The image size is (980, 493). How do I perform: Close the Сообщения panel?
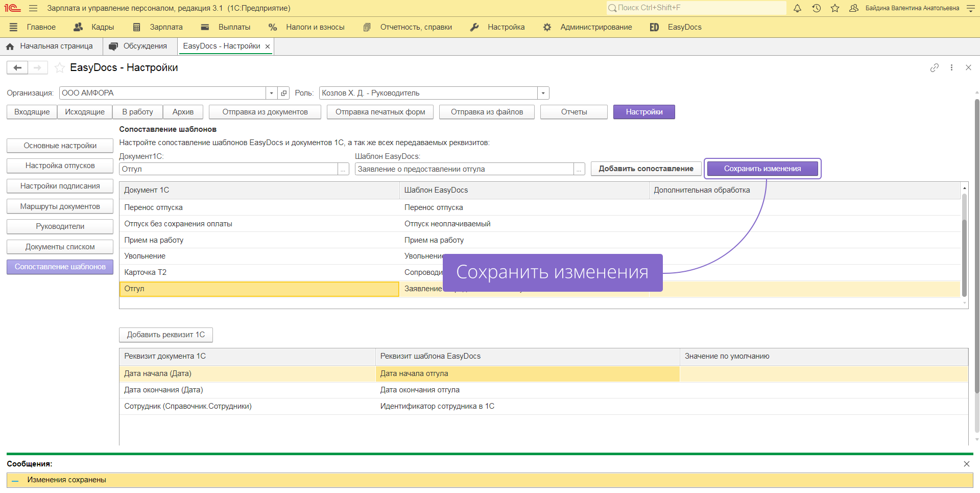(x=966, y=464)
